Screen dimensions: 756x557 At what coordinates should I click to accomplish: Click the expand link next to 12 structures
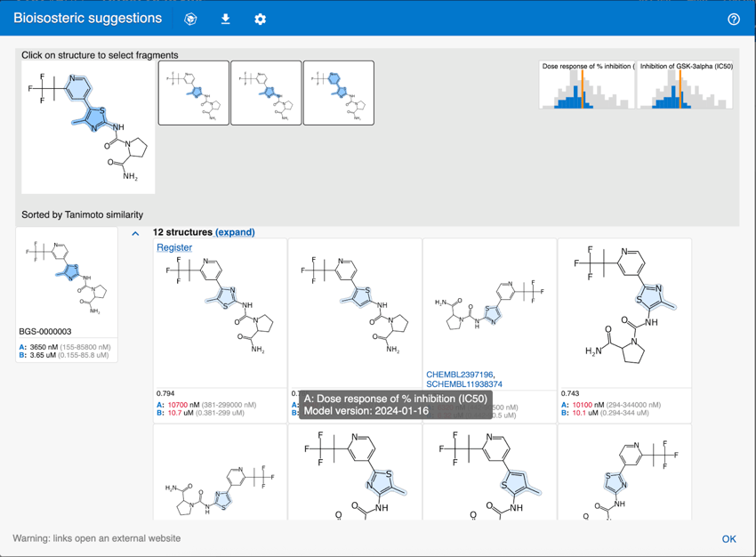[235, 231]
